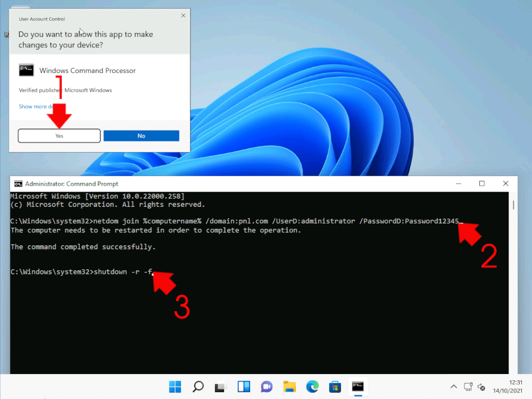Unmute the system speaker in the tray

pyautogui.click(x=481, y=388)
